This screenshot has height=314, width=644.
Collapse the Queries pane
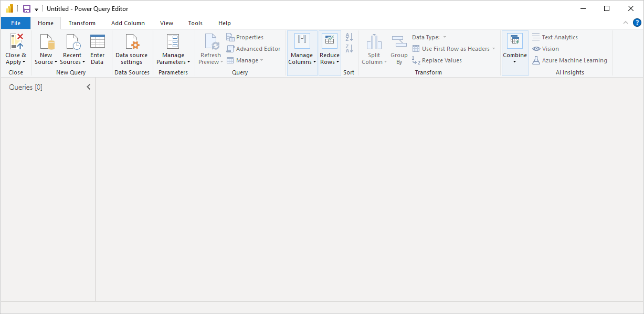pos(88,87)
